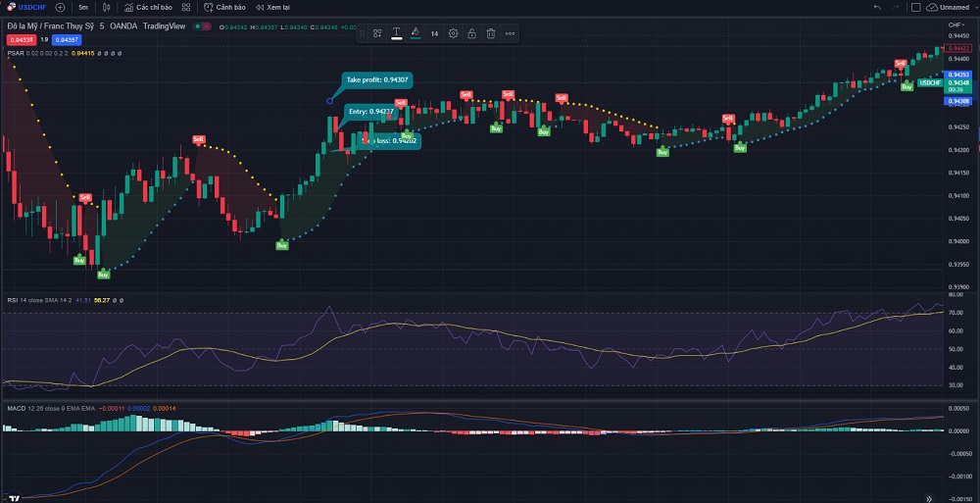Open drawing templates icon in floating toolbar

pyautogui.click(x=377, y=33)
